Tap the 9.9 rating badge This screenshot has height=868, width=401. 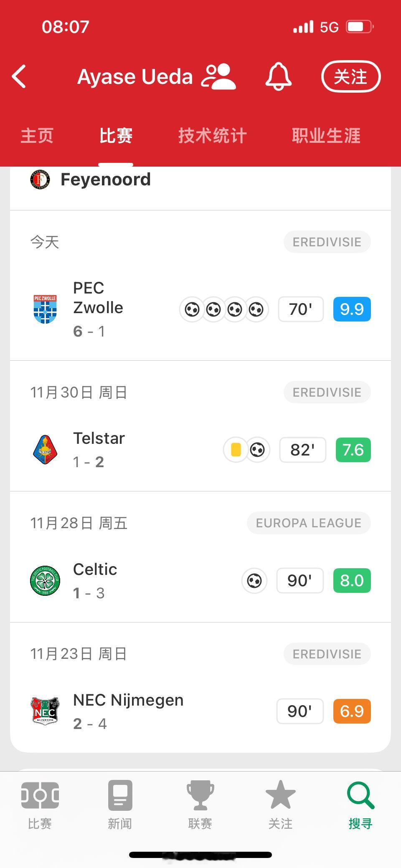point(352,309)
